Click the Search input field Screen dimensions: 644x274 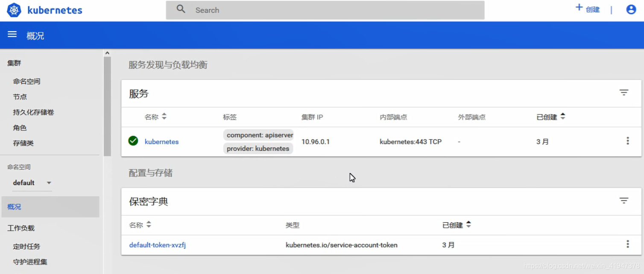point(325,10)
